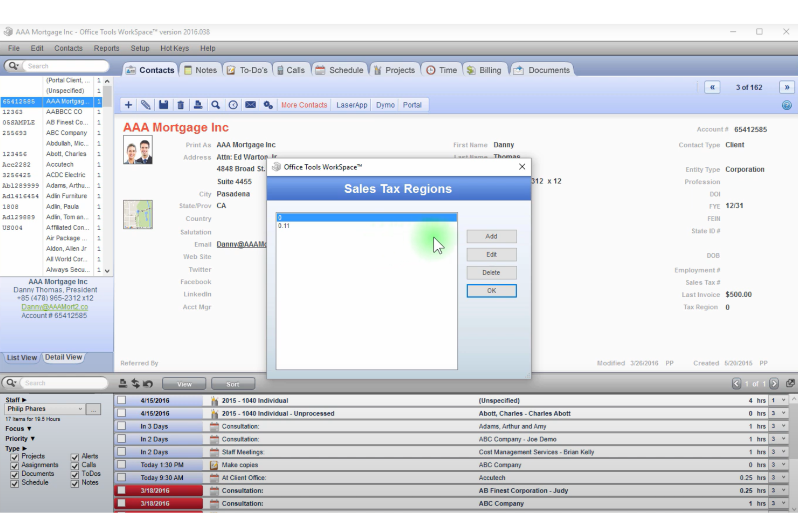Open the Reports menu
The width and height of the screenshot is (798, 532).
click(x=107, y=48)
